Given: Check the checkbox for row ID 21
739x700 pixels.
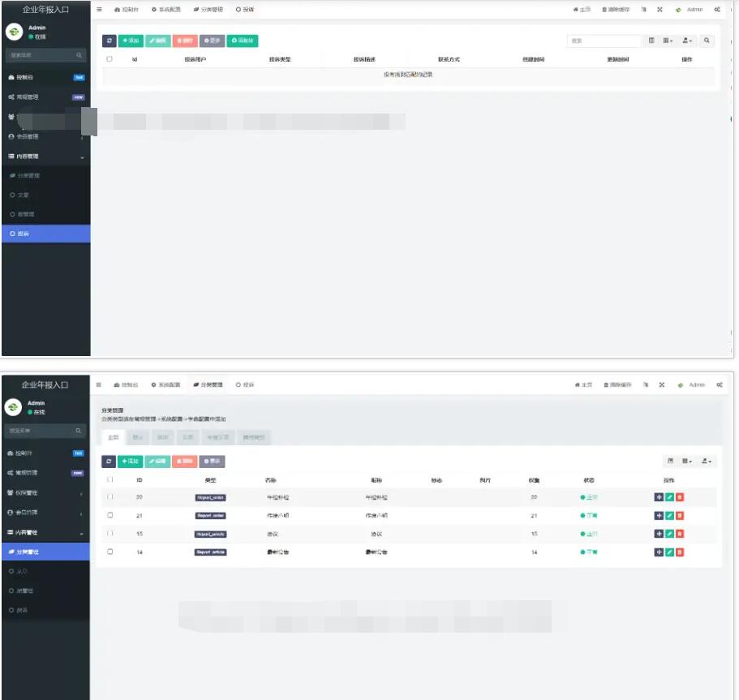Looking at the screenshot, I should coord(110,515).
